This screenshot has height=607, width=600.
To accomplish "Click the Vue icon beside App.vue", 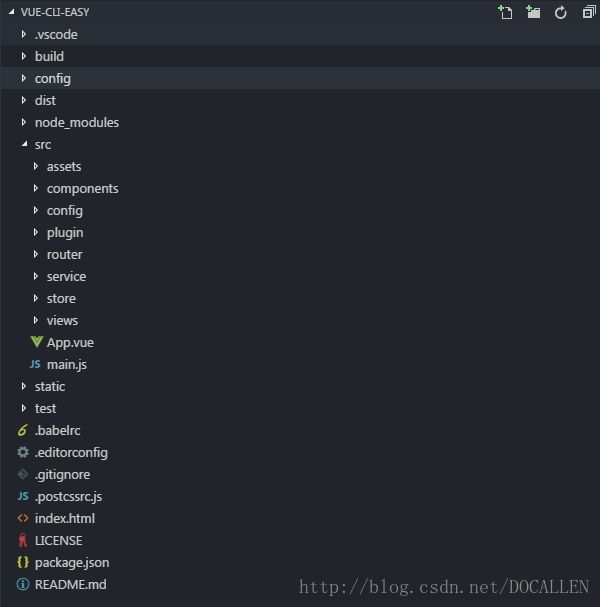I will point(37,342).
